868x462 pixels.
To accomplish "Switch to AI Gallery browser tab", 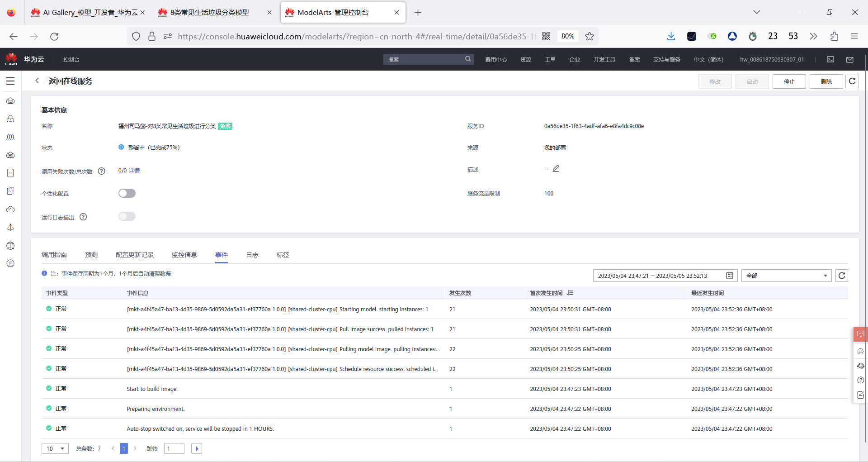I will [x=88, y=12].
